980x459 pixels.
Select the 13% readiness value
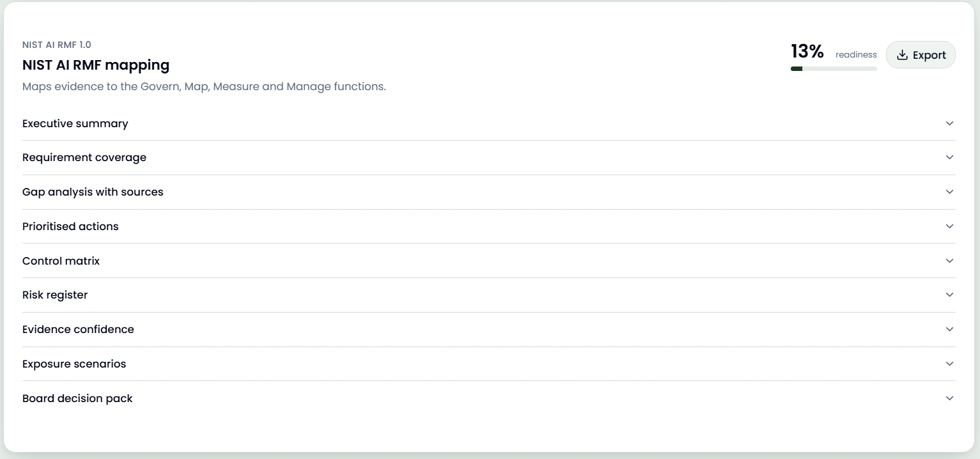[x=807, y=51]
